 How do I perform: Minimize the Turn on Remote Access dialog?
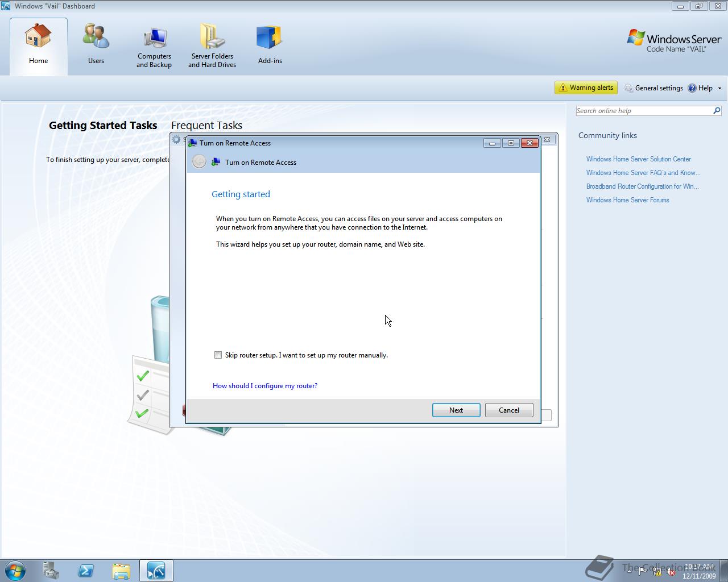click(x=492, y=143)
